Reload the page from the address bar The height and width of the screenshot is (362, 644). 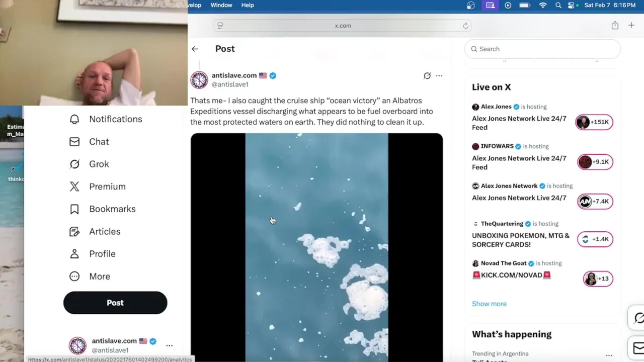pos(465,26)
